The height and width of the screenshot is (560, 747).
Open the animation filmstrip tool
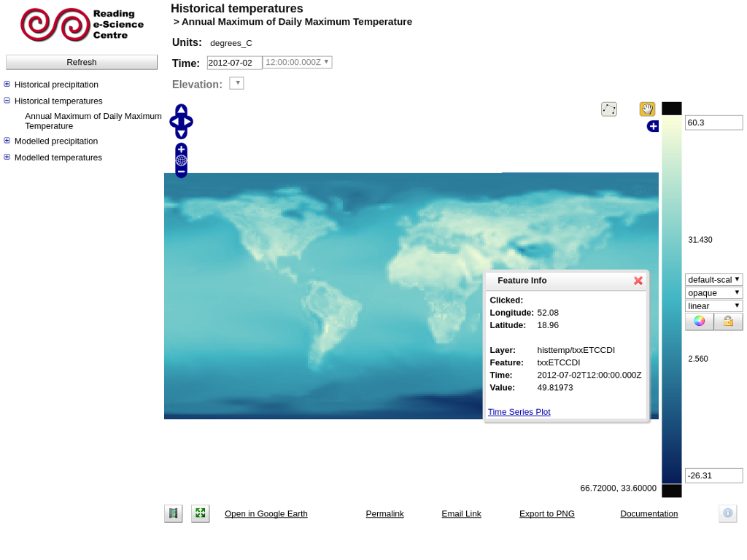tap(174, 513)
